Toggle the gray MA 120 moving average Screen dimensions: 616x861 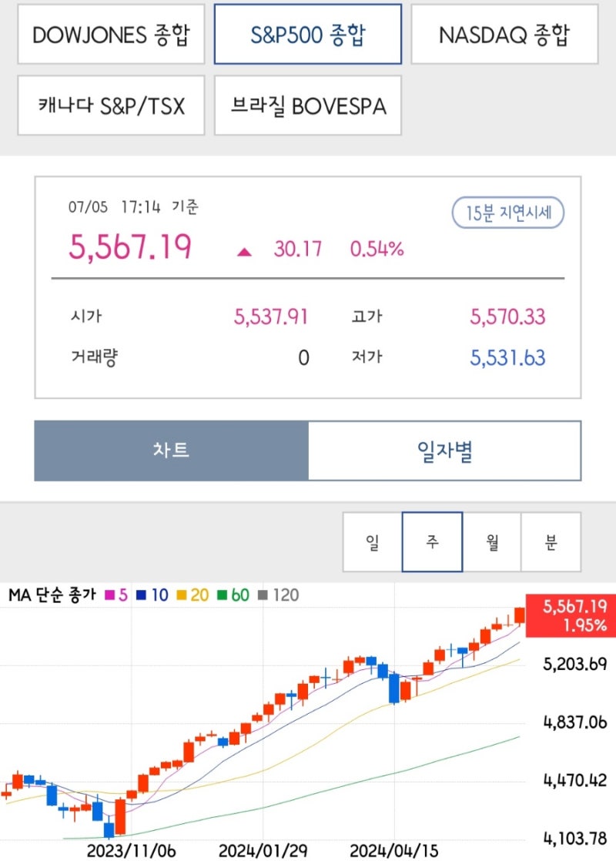click(x=276, y=595)
